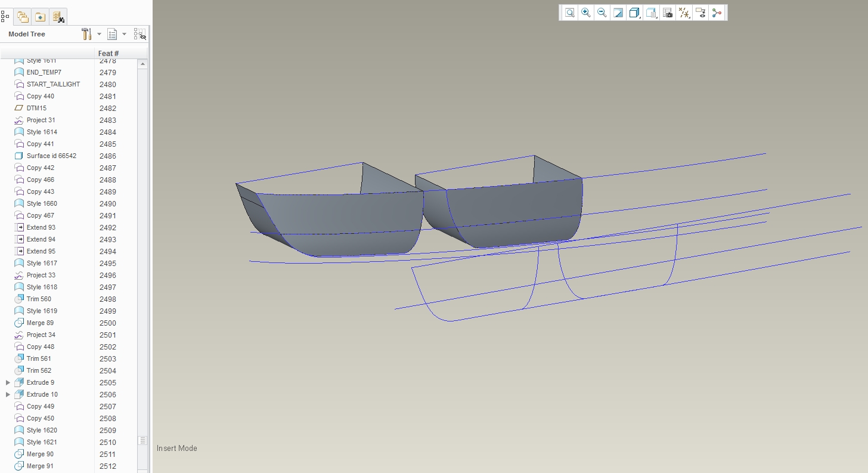Open Model Tree settings hammer icon
The height and width of the screenshot is (473, 868).
(x=87, y=34)
